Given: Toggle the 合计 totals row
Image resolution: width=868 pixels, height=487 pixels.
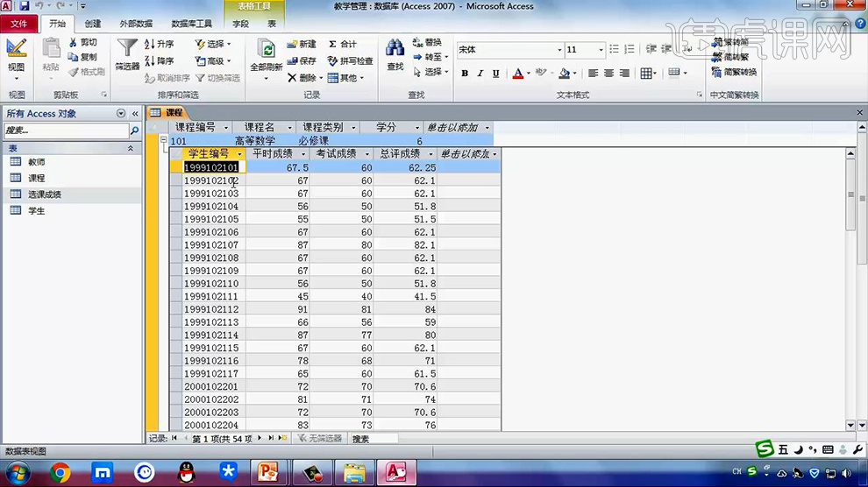Looking at the screenshot, I should click(x=342, y=44).
